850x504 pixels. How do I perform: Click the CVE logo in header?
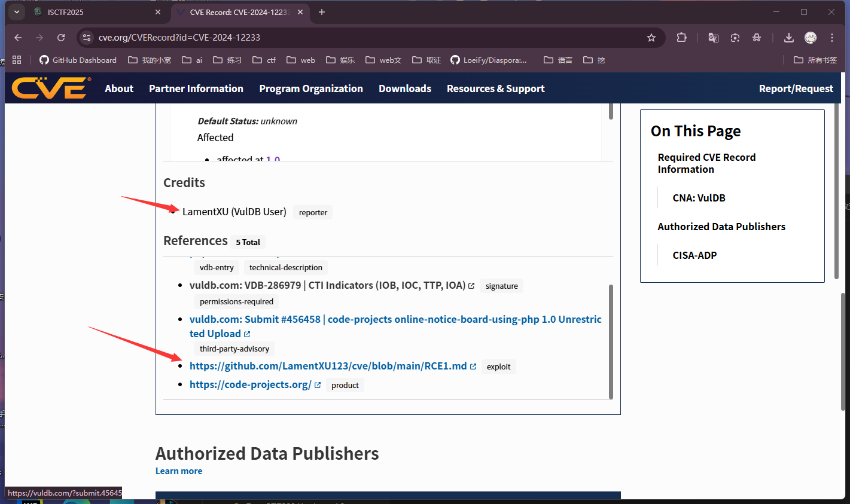(51, 88)
